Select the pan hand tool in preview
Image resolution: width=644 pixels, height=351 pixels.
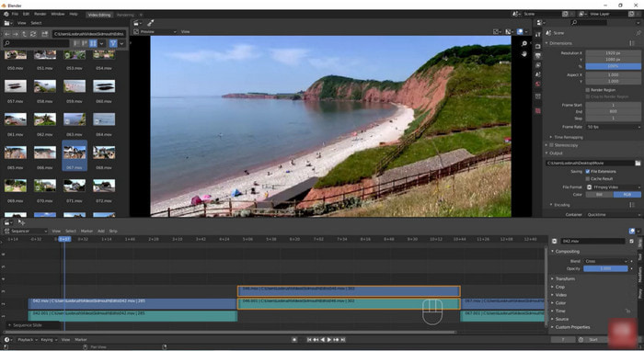524,53
